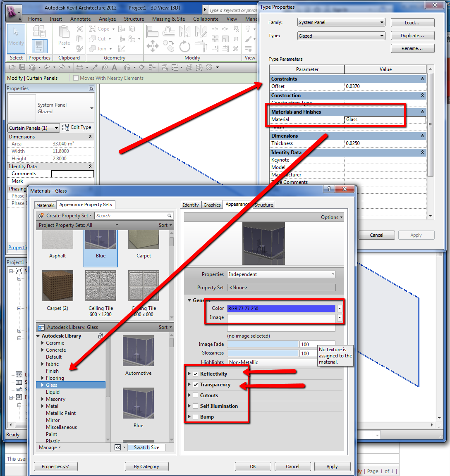Open the Insert ribbon tab
Screen dimensions: 450x476
click(x=56, y=19)
